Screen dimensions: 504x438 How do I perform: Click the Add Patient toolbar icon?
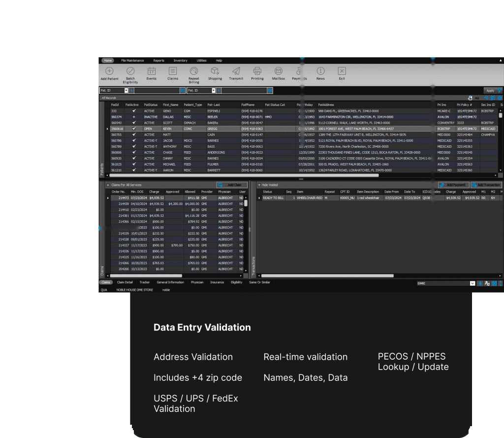(x=109, y=71)
